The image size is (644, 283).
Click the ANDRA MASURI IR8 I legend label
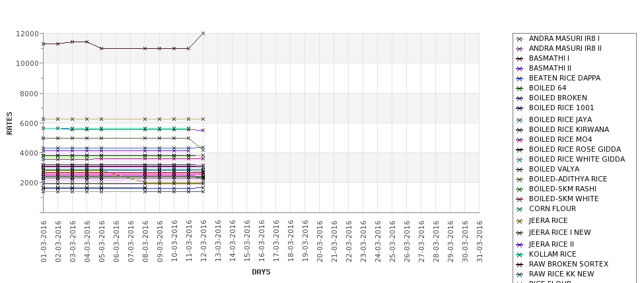pos(564,38)
